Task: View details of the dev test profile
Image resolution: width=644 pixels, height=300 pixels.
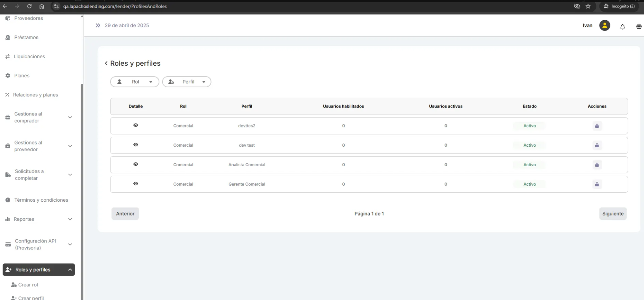Action: (135, 145)
